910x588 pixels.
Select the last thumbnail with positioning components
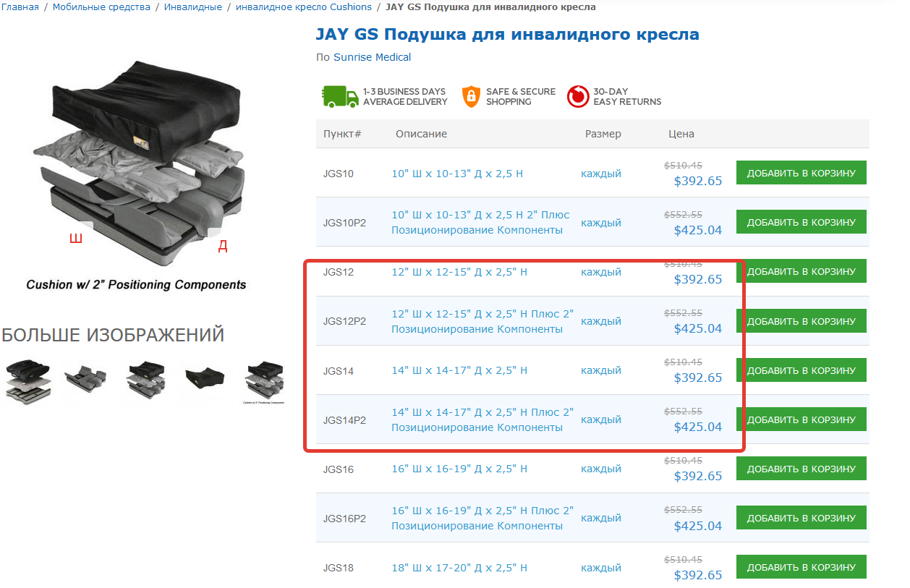[263, 381]
